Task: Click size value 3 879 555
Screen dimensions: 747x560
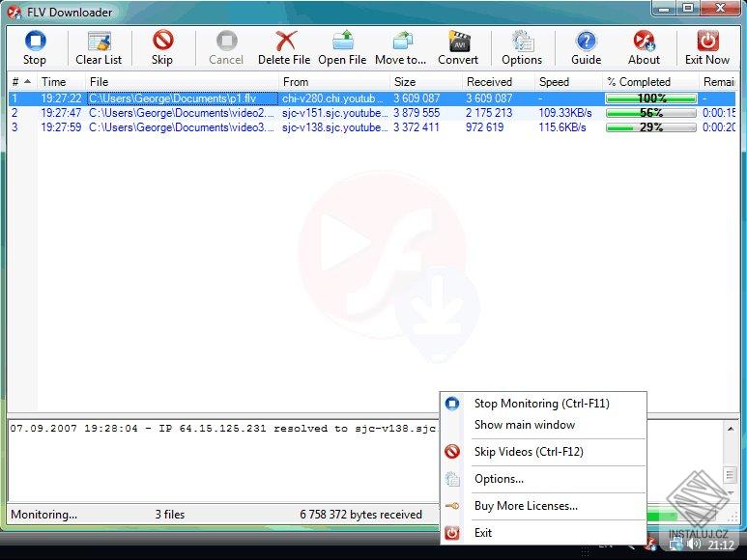Action: click(x=417, y=113)
